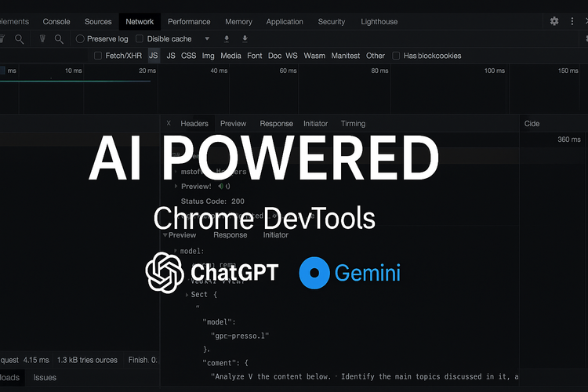The image size is (588, 392).
Task: Expand the mstof row triangle
Action: pyautogui.click(x=176, y=172)
